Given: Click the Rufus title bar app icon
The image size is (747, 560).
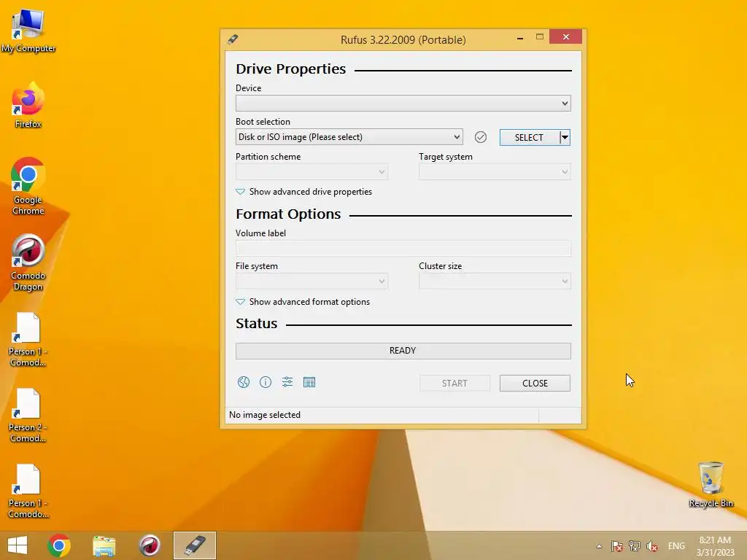Looking at the screenshot, I should click(x=233, y=39).
